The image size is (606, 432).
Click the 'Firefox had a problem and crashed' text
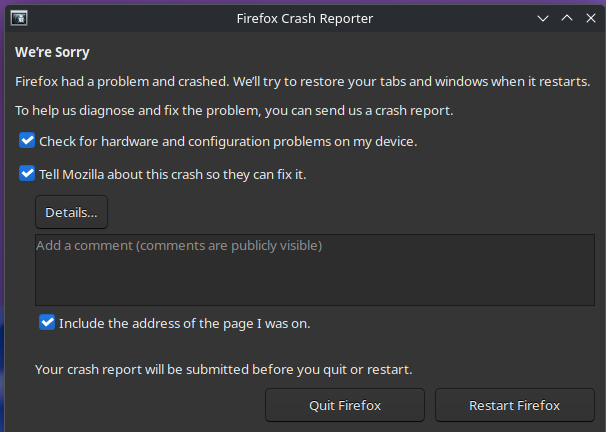122,82
